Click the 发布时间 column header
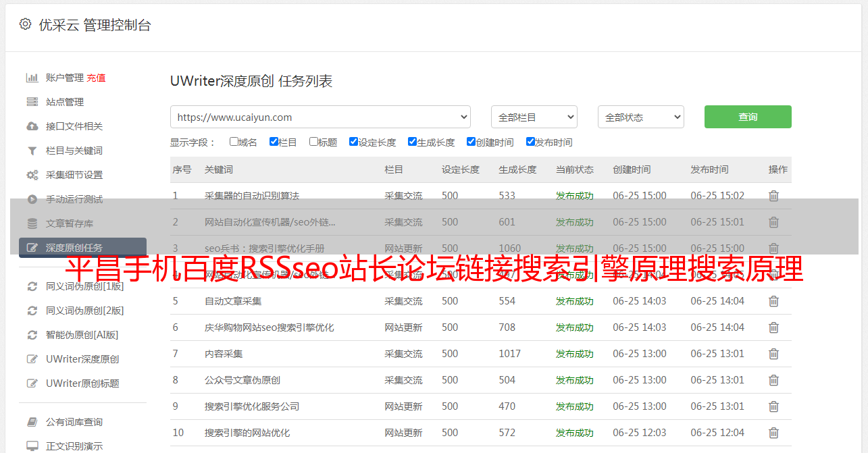Image resolution: width=868 pixels, height=453 pixels. point(709,169)
